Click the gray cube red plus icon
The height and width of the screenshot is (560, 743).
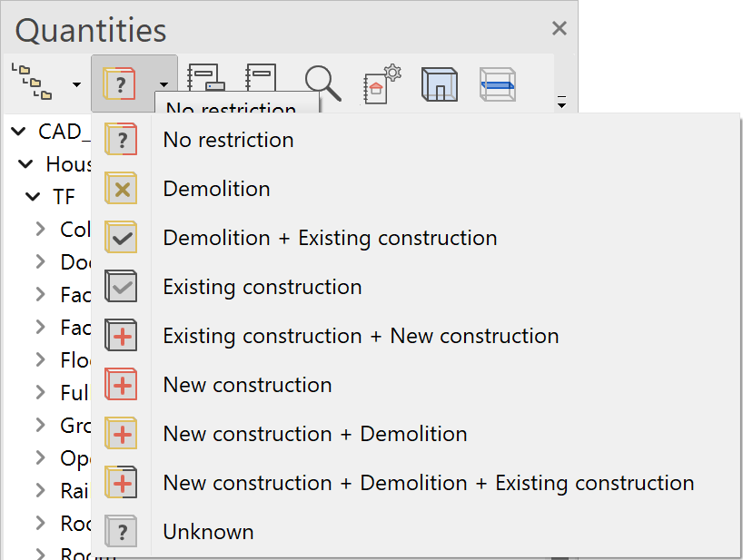tap(121, 335)
